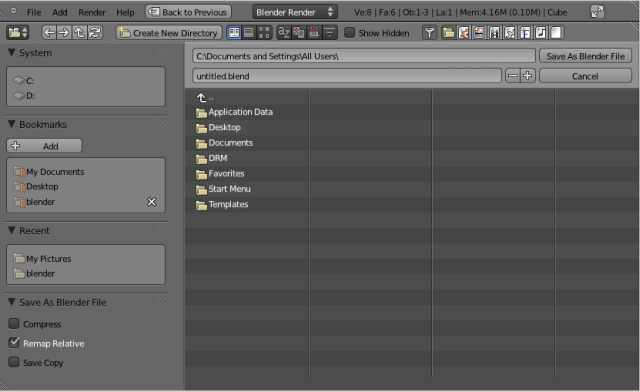Toggle movie files filter icon
This screenshot has height=392, width=640.
(494, 32)
